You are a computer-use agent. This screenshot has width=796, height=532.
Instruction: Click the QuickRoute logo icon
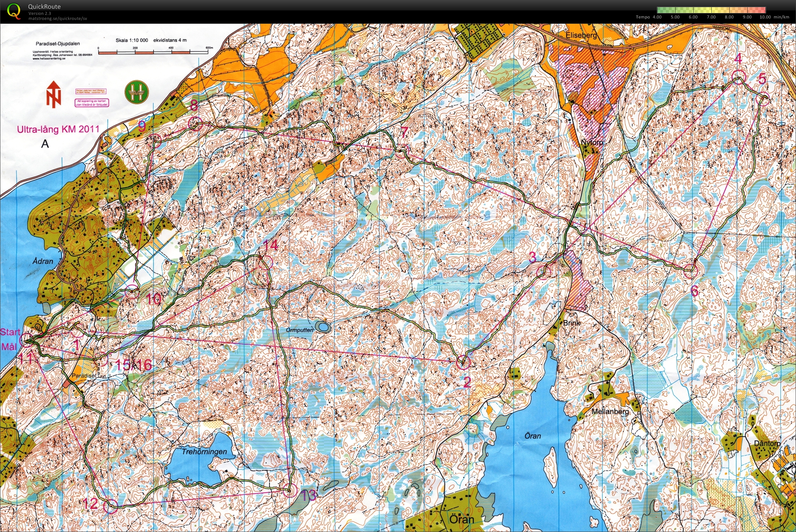point(14,11)
